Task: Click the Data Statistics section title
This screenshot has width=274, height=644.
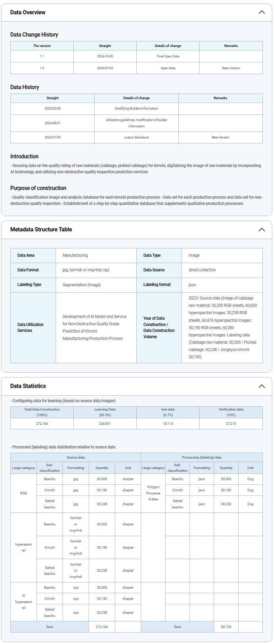Action: click(x=28, y=386)
